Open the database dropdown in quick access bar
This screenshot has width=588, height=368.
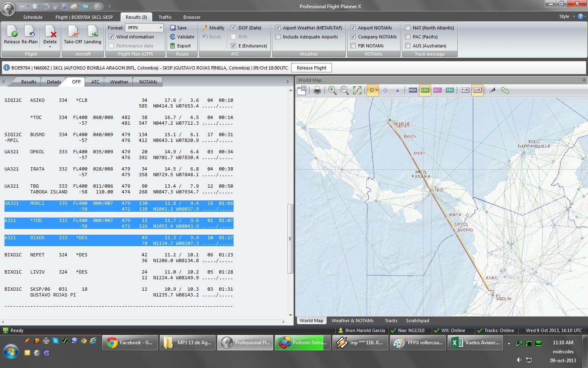point(40,7)
